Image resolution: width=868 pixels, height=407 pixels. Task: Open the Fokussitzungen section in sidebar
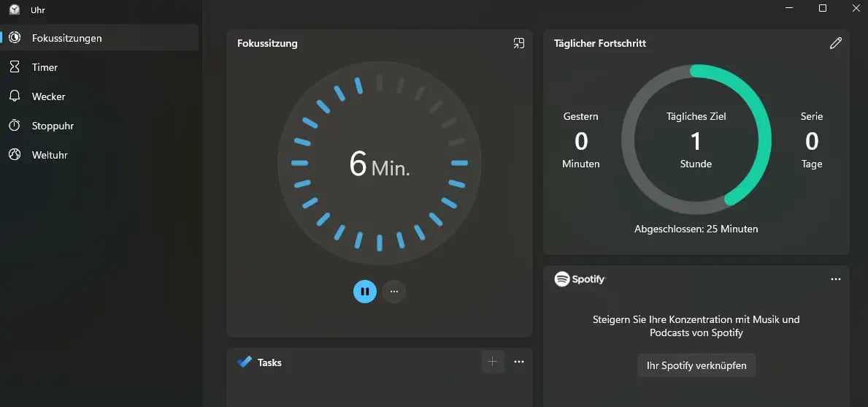coord(99,38)
